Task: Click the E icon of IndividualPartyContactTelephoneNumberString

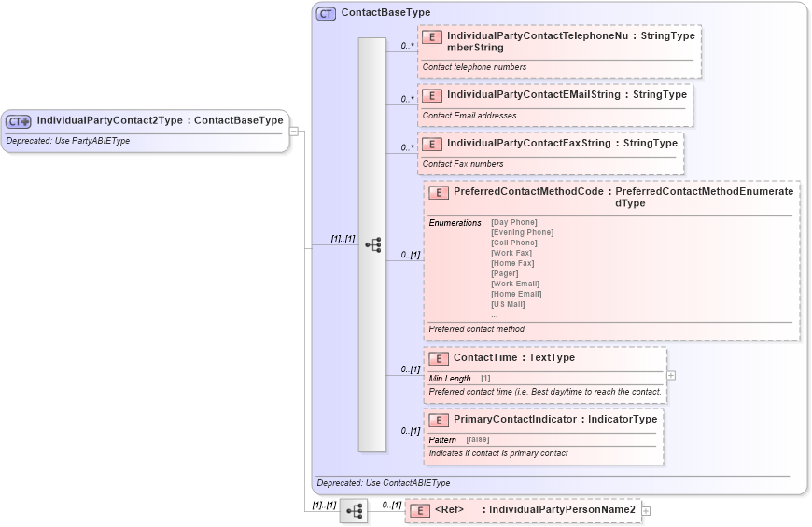Action: click(x=432, y=36)
